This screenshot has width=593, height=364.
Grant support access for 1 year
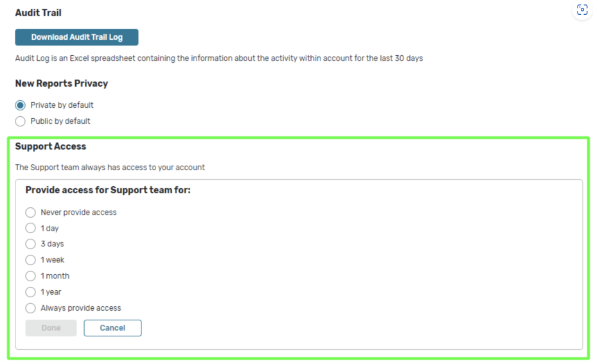point(31,292)
